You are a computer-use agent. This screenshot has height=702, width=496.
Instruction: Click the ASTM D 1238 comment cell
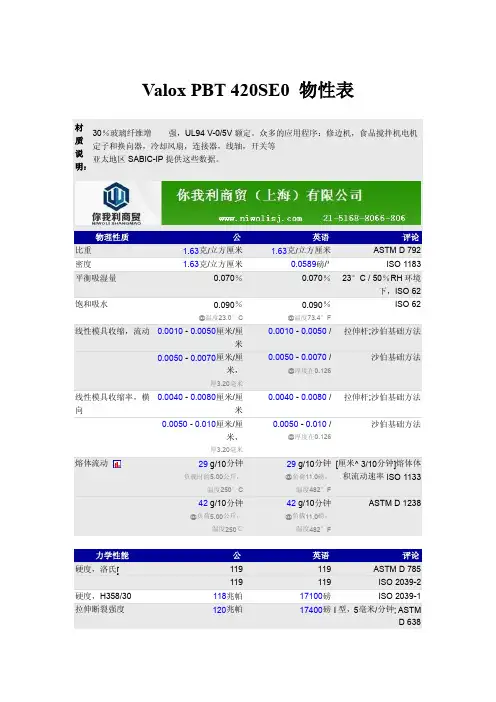coord(394,503)
